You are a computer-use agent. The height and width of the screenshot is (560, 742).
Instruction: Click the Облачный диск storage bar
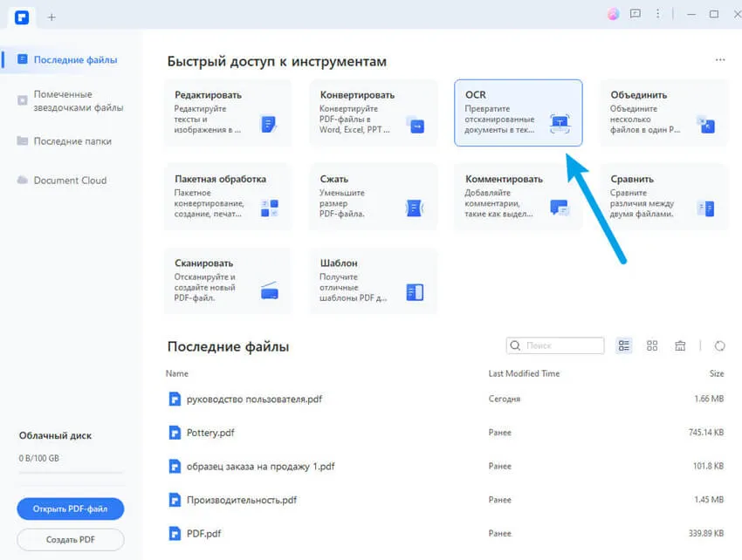[x=70, y=471]
